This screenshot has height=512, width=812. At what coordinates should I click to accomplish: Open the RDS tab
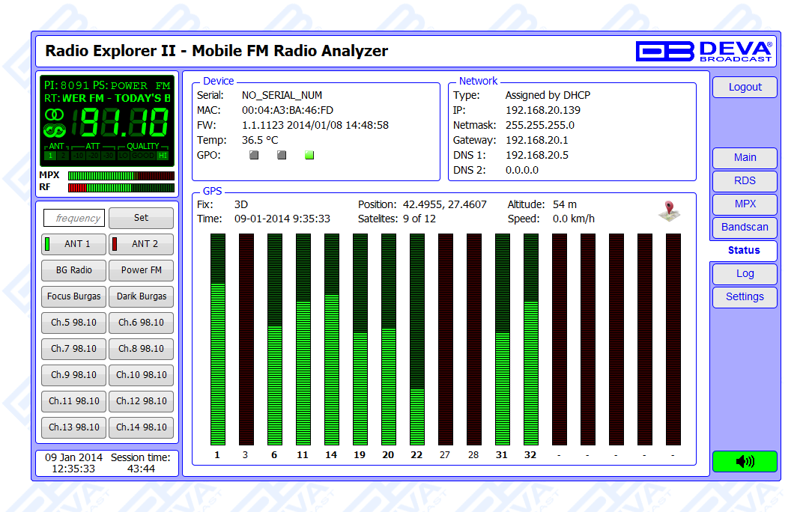click(x=745, y=181)
